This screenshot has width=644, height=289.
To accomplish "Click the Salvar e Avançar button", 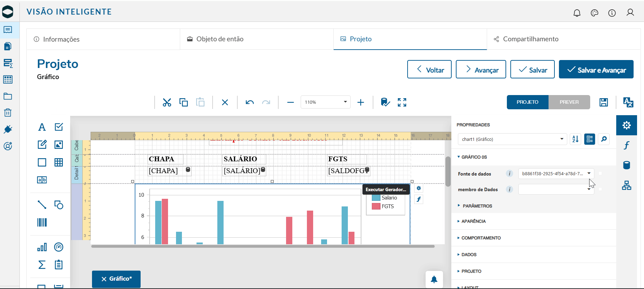I will point(596,69).
